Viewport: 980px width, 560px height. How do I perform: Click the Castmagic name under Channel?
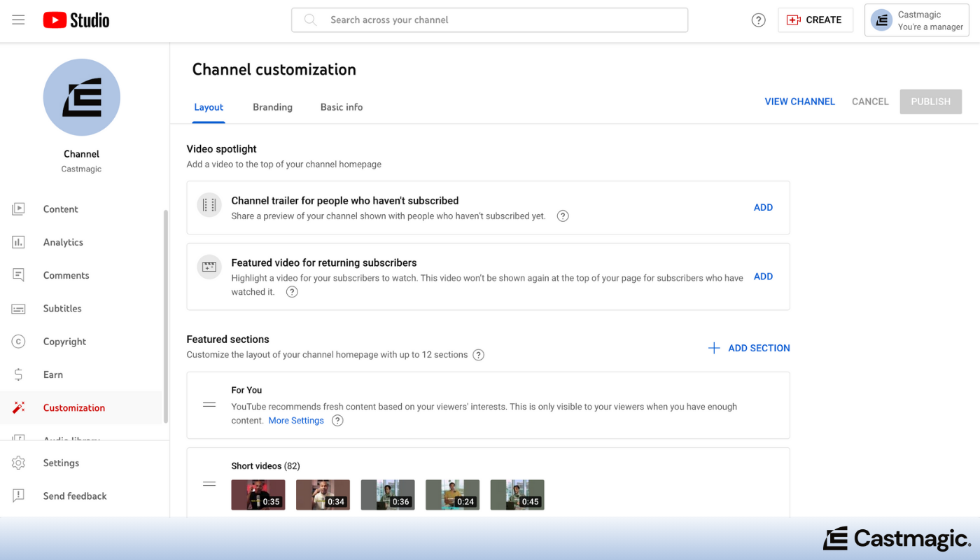[x=81, y=169]
